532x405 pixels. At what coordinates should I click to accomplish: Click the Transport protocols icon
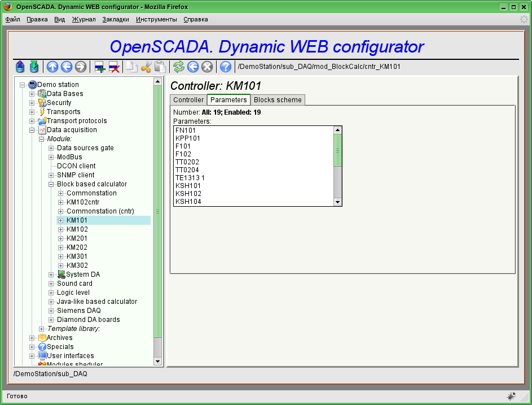tap(42, 121)
